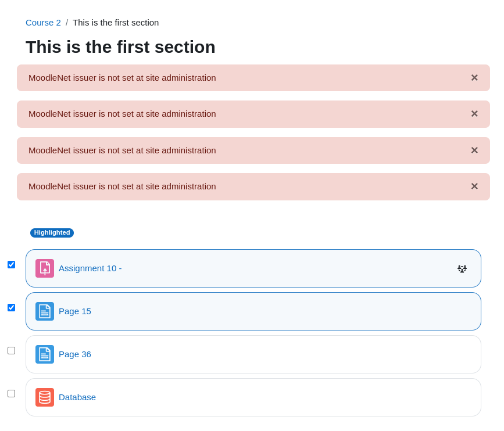
Task: Go to Page 36
Action: (74, 354)
